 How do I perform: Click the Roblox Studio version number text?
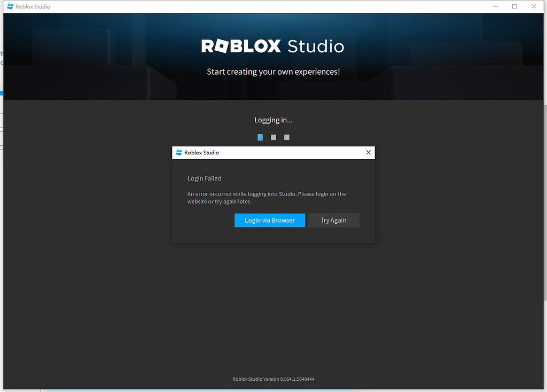[x=273, y=379]
